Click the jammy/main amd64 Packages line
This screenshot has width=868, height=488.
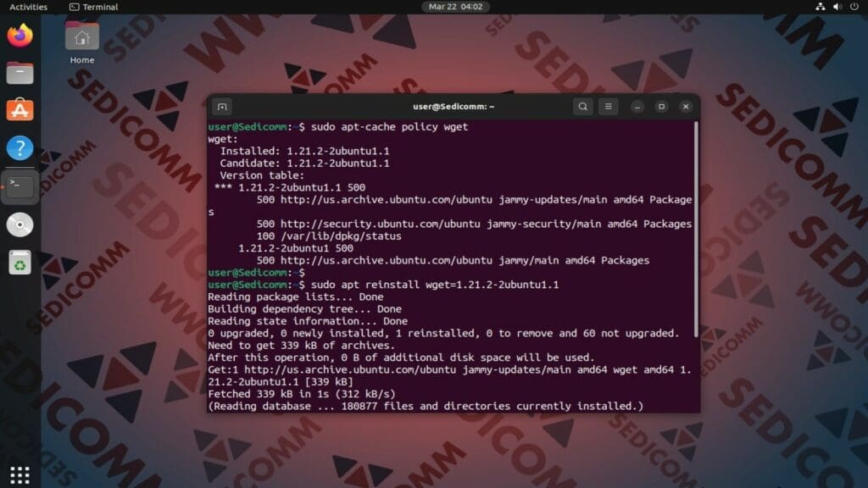(453, 260)
